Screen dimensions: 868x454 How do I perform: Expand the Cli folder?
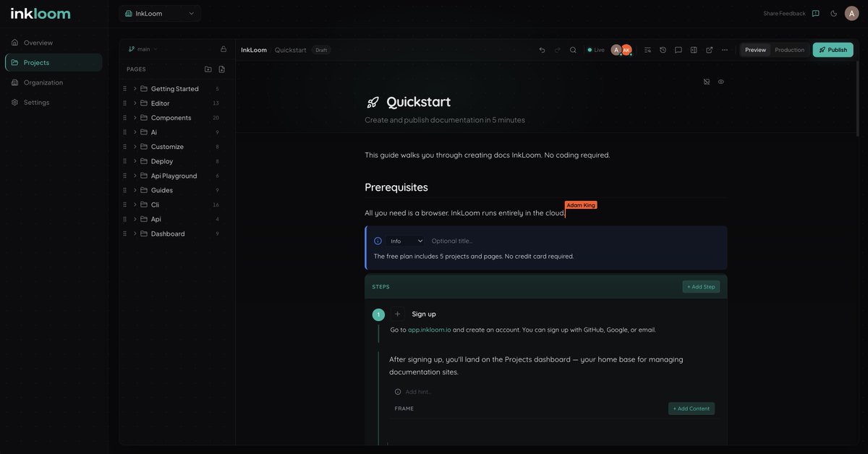tap(135, 205)
